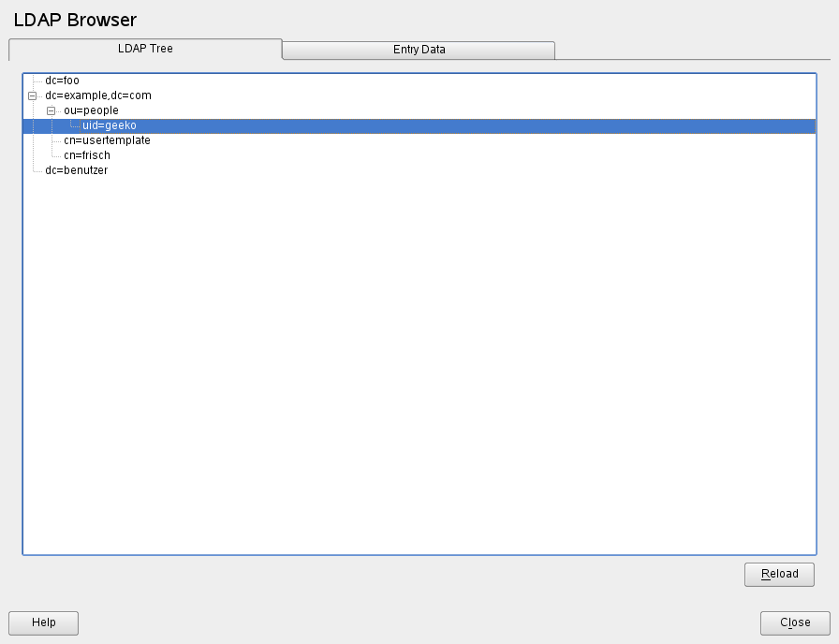Select the dc=benutzer entry

(x=76, y=170)
